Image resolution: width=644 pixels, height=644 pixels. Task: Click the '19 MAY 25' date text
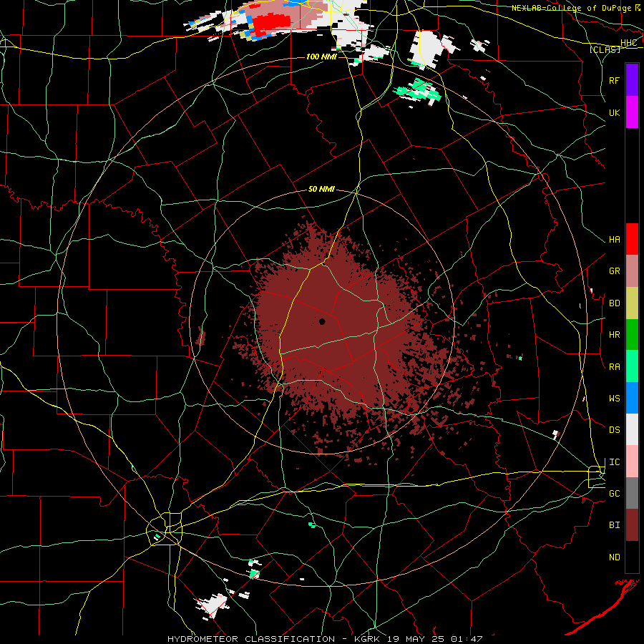pyautogui.click(x=415, y=639)
